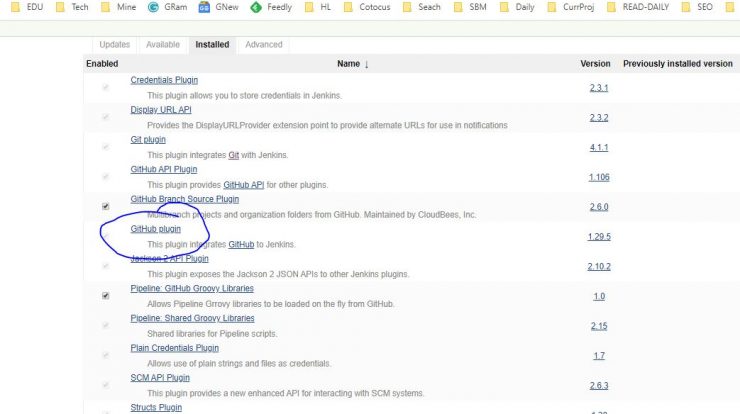Click Previously installed version column header
This screenshot has height=414, width=740.
pos(678,64)
